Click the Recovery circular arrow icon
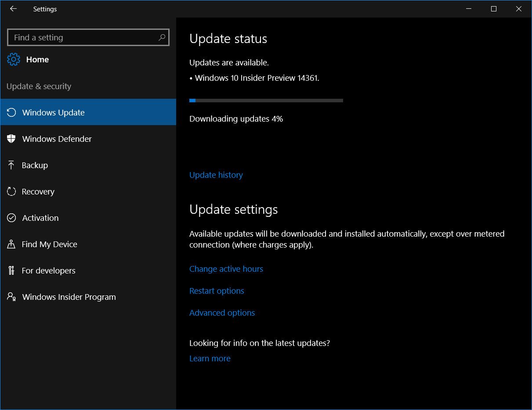The width and height of the screenshot is (532, 410). click(x=11, y=191)
